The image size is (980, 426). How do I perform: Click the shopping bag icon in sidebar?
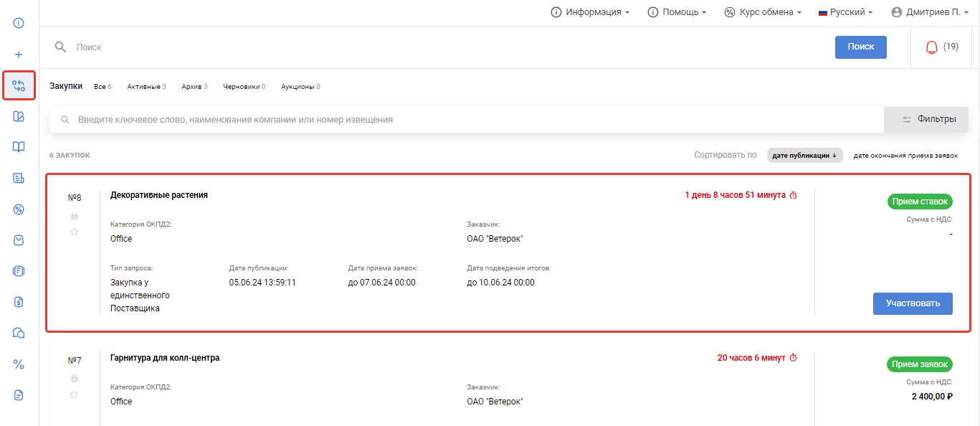pos(19,240)
